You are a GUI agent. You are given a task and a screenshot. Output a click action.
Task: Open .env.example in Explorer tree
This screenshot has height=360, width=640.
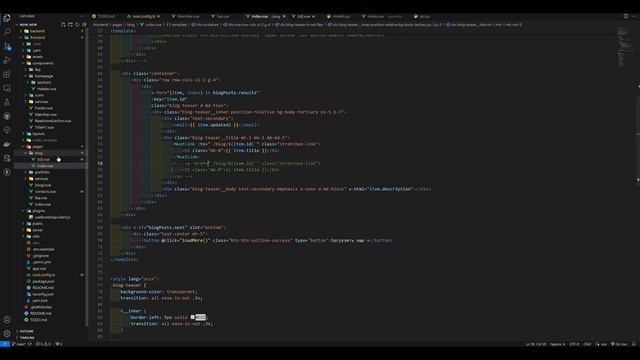pos(43,249)
